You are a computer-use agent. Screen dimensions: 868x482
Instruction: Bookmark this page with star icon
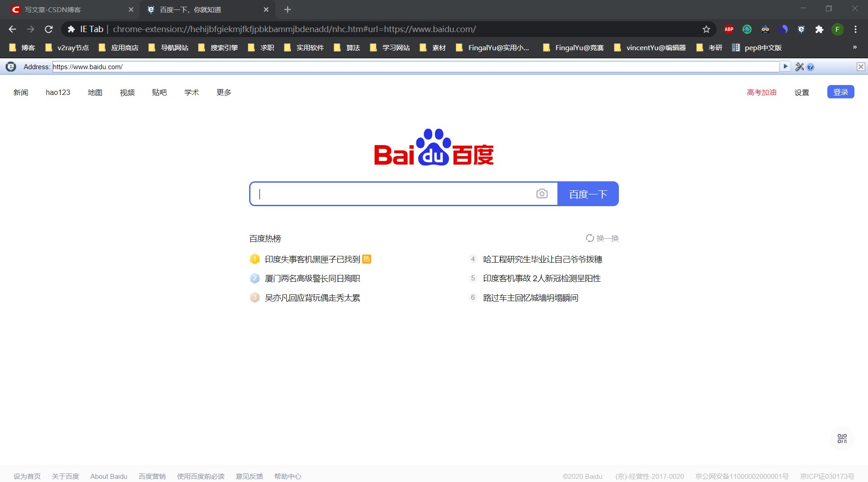click(706, 29)
